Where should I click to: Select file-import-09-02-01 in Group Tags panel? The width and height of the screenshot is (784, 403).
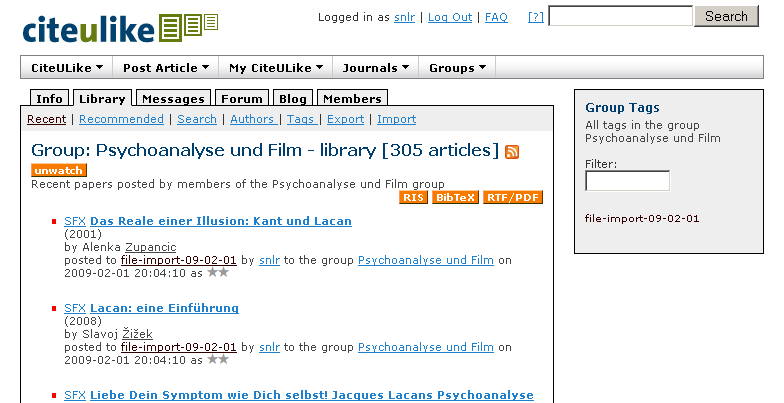(x=642, y=218)
